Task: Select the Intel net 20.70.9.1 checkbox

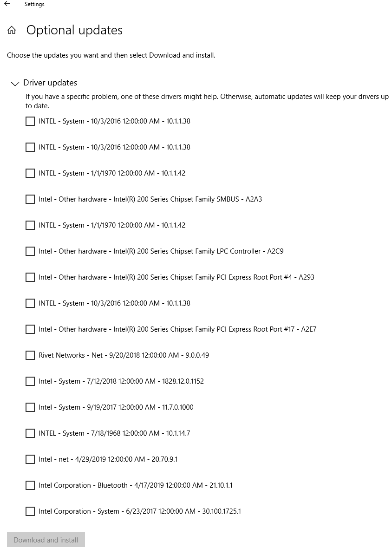Action: coord(30,459)
